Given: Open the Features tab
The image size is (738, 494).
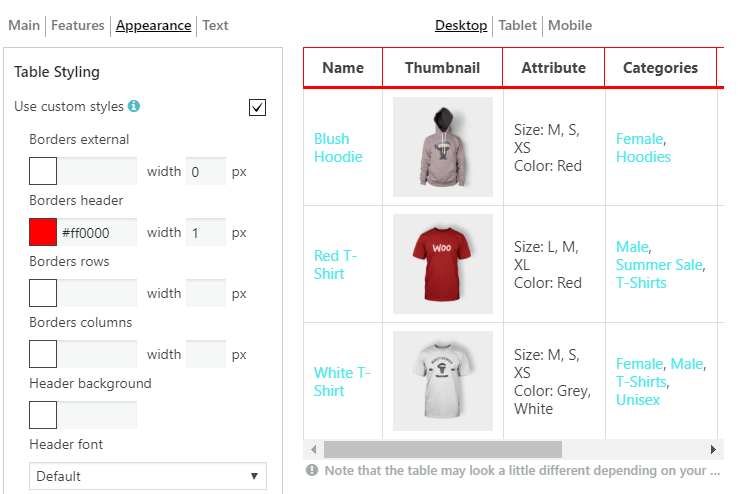Looking at the screenshot, I should click(78, 25).
